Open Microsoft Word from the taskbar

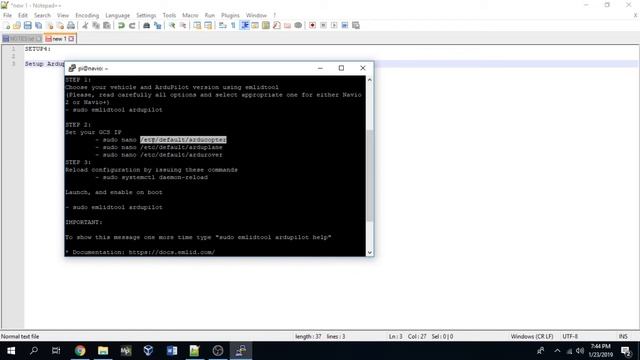(x=172, y=351)
